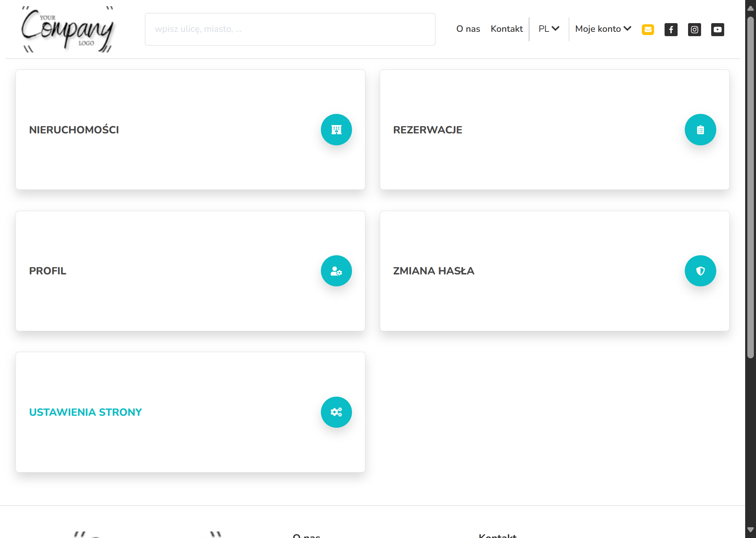Visit the Facebook page icon
This screenshot has width=756, height=538.
click(671, 30)
